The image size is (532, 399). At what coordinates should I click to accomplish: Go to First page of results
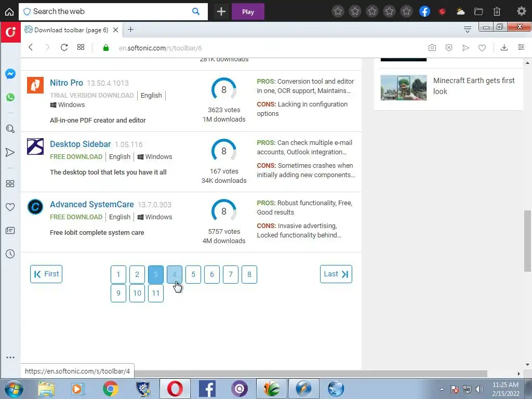(46, 274)
